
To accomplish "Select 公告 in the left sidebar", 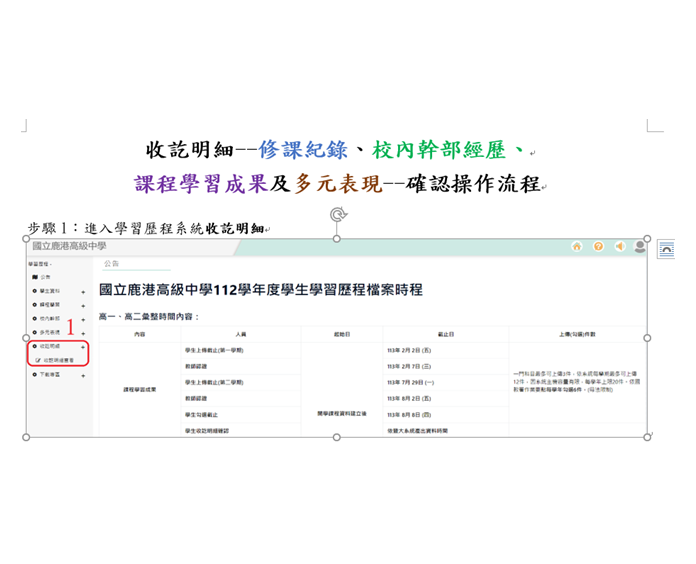I will (45, 277).
